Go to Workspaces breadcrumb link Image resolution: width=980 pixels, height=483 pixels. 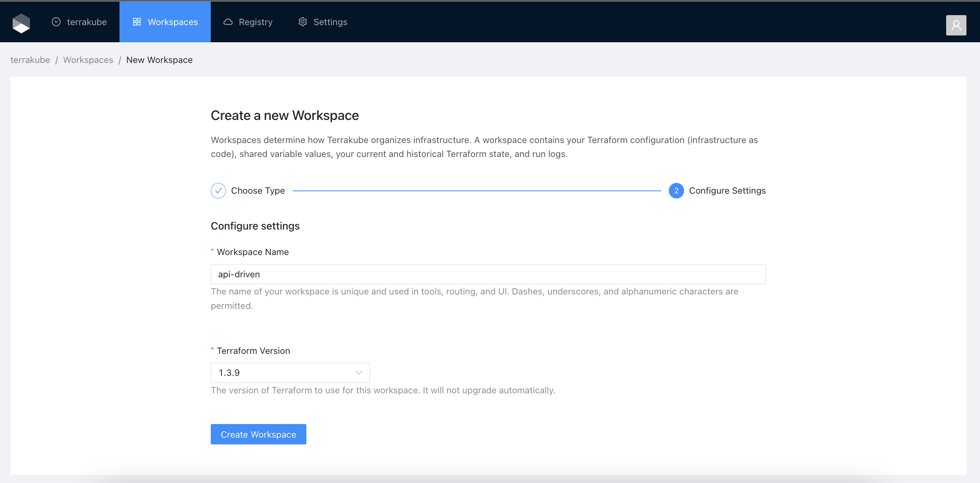coord(88,60)
